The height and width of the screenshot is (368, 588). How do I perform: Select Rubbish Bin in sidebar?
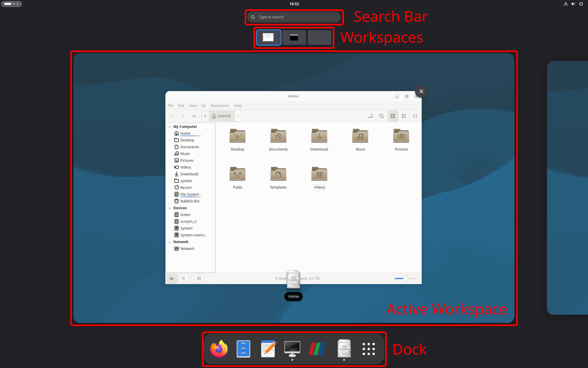coord(190,201)
